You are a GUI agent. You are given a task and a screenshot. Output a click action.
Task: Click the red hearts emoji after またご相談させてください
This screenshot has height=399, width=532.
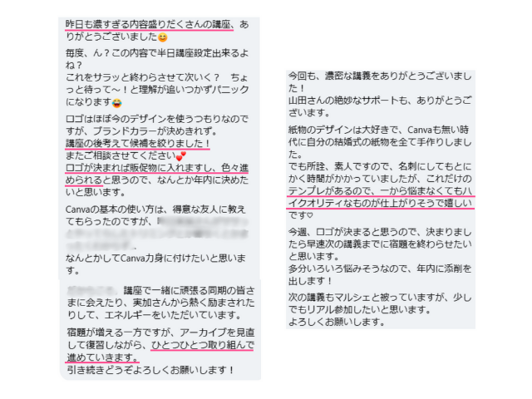(181, 156)
